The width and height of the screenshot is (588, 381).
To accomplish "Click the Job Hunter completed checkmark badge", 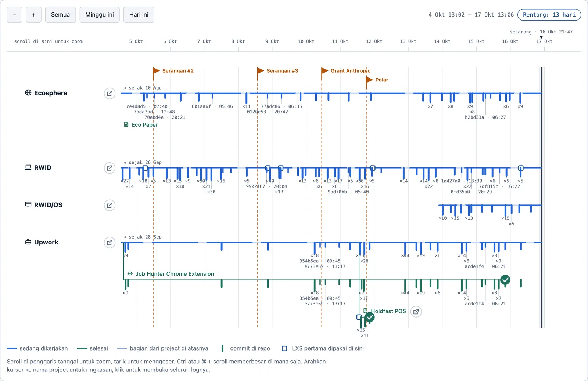I will pyautogui.click(x=505, y=280).
